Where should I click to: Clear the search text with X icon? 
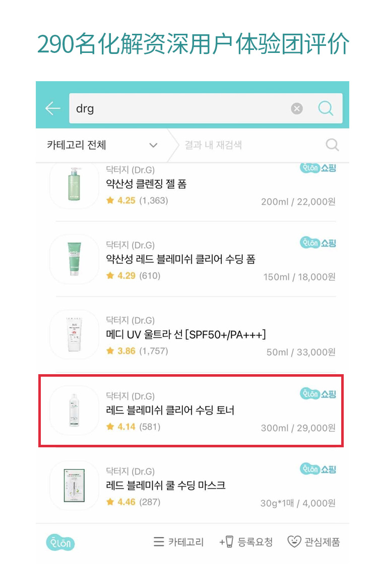coord(297,108)
